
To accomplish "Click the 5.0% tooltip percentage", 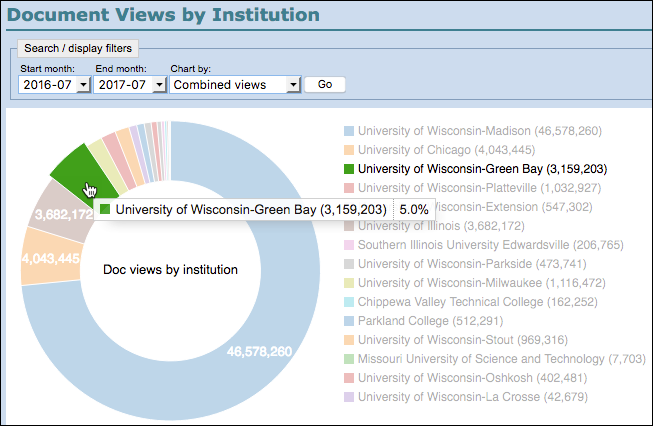I will click(x=414, y=209).
